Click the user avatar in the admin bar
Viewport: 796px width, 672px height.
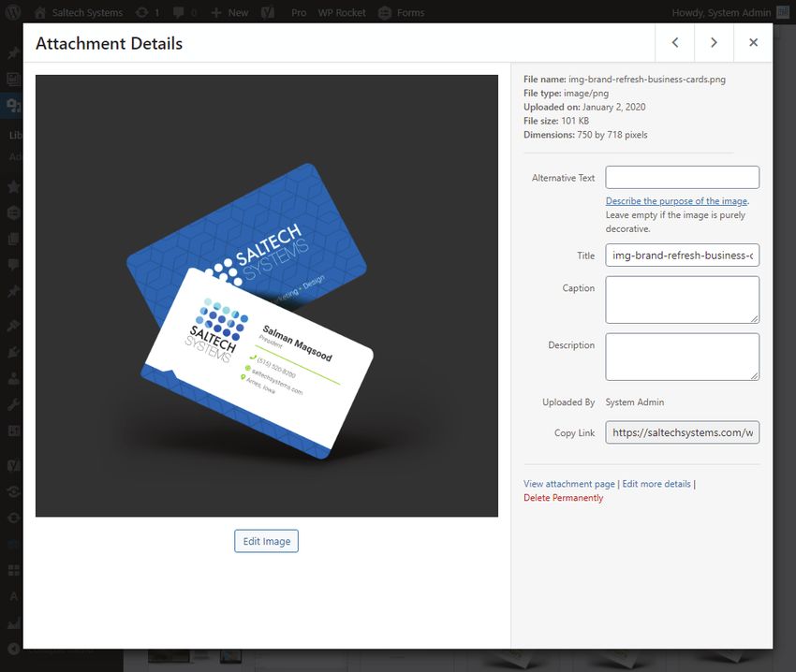click(x=783, y=13)
